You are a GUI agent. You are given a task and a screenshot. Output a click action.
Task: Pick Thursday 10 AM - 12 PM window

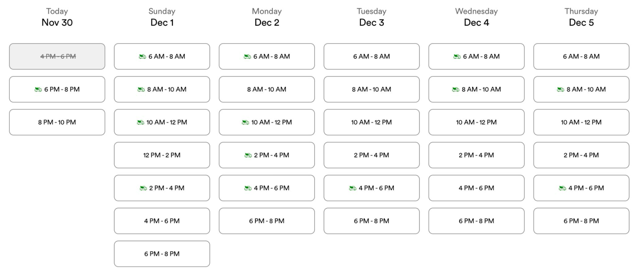(x=581, y=122)
